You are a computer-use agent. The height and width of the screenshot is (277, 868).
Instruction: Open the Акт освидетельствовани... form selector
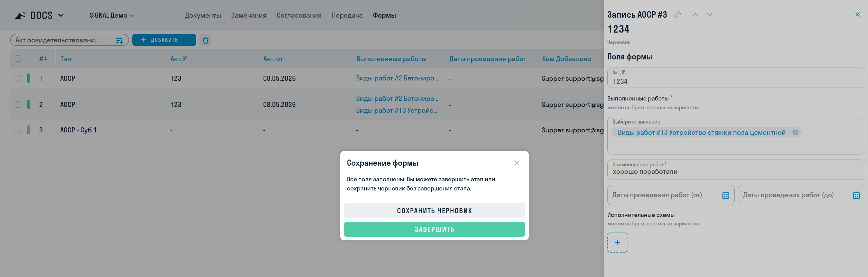(x=70, y=40)
